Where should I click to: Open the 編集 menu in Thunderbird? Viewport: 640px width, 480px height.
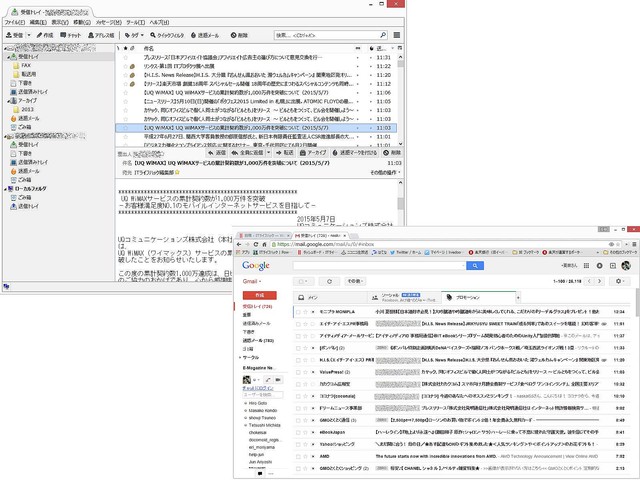point(38,22)
